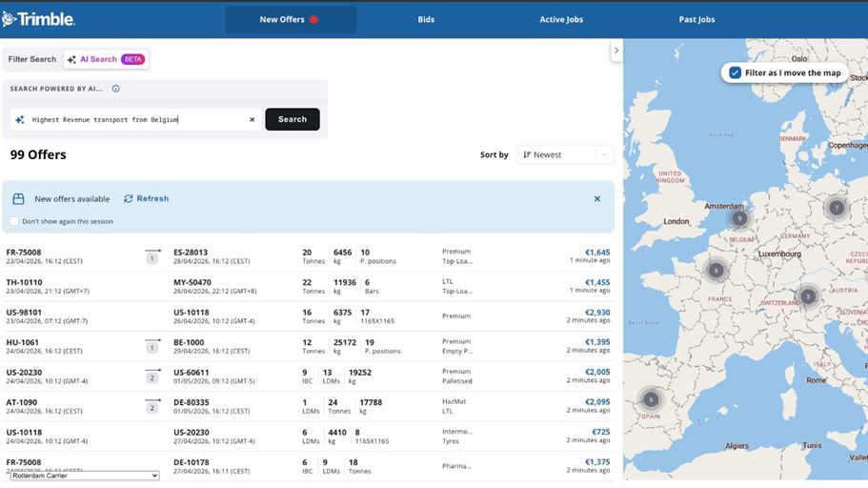Click the stops badge on FR-75008 to ES-28013 offer
Screen dimensions: 868x488
(x=152, y=257)
